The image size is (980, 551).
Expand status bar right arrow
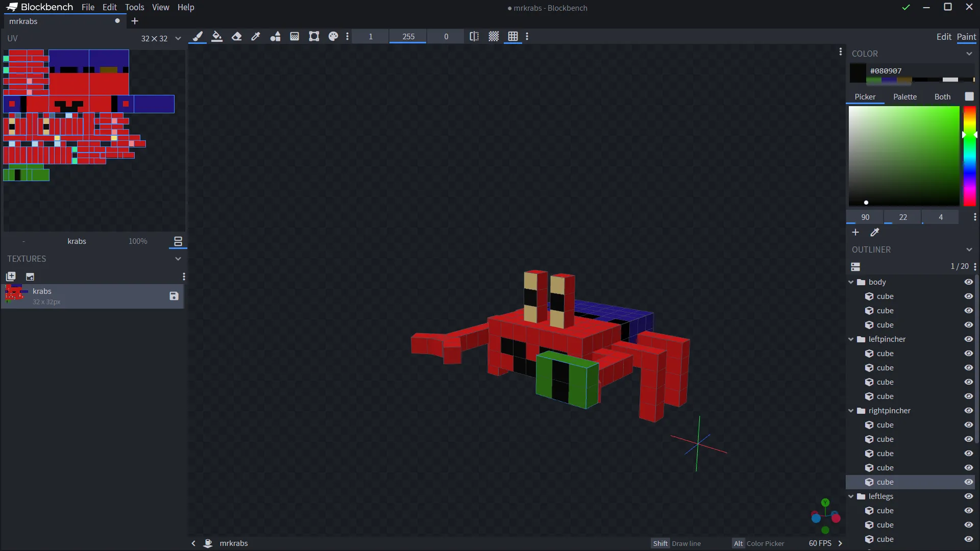pyautogui.click(x=840, y=543)
